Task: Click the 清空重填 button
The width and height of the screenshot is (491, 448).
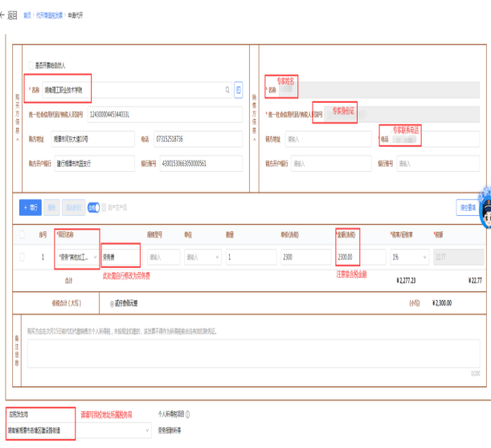Action: tap(466, 207)
